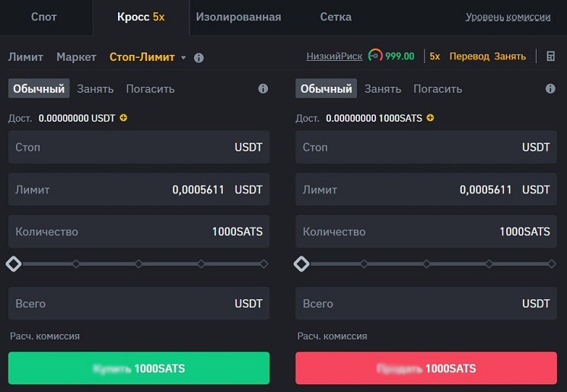Screen dimensions: 567x392
Task: Click the Стоп price field in sell panel
Action: (426, 147)
